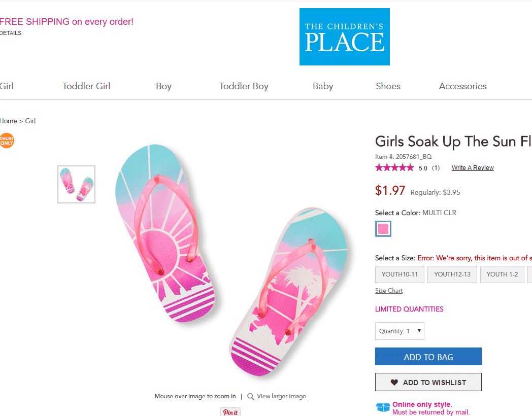Click the five-star rating stars
Viewport: 532px width, 416px height.
pyautogui.click(x=394, y=167)
